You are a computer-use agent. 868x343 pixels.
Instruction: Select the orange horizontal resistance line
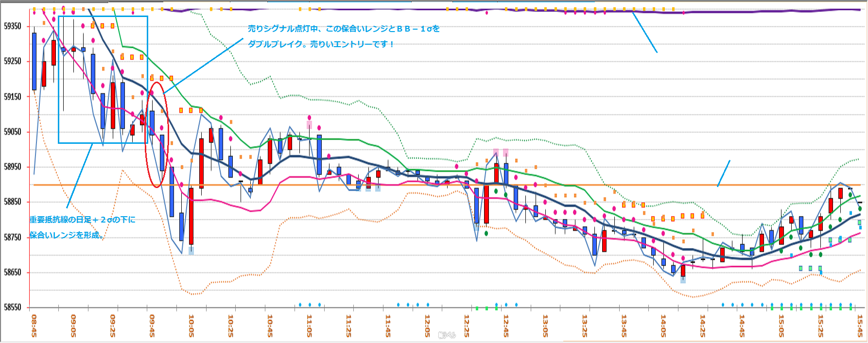437,185
